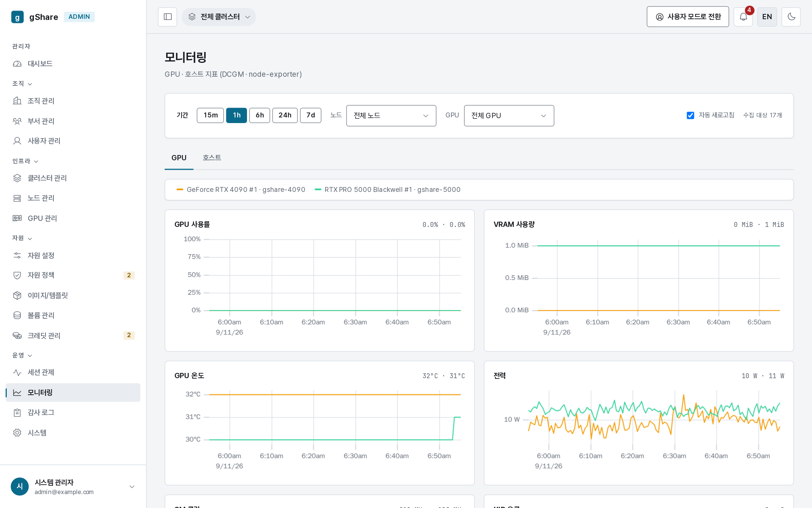Open 볼륨 관리 menu label
Screen dimensions: 812x508
(x=41, y=315)
